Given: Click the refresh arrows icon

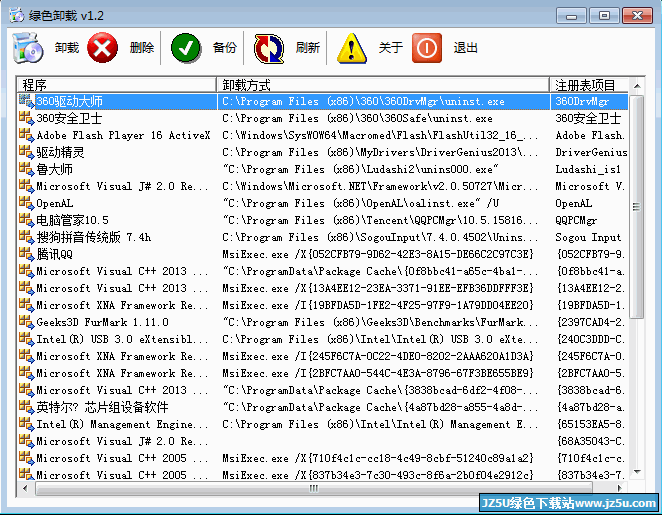Looking at the screenshot, I should click(x=269, y=49).
